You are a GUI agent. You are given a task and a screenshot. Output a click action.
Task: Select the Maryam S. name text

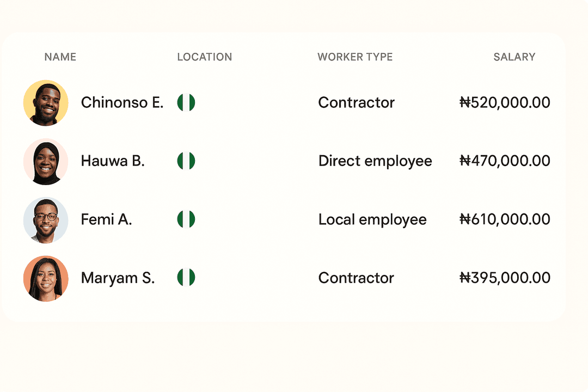(x=118, y=278)
